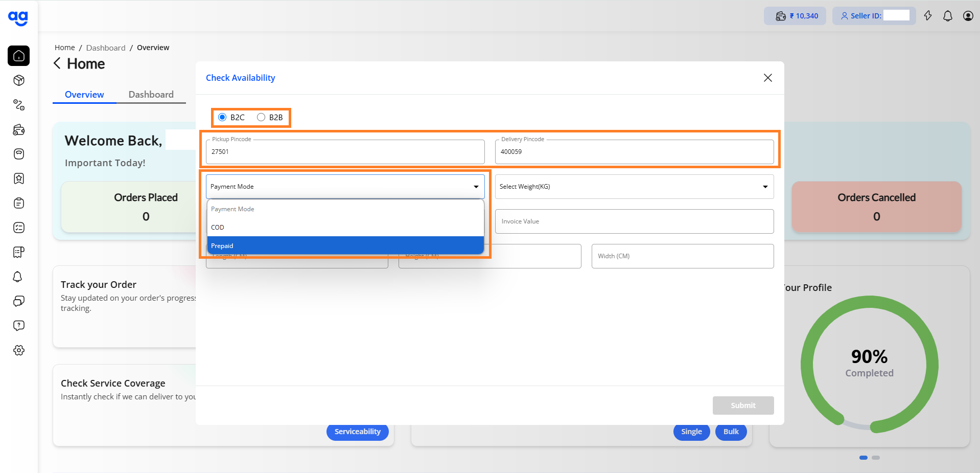The image size is (980, 473).
Task: Select the B2C radio button
Action: point(222,117)
